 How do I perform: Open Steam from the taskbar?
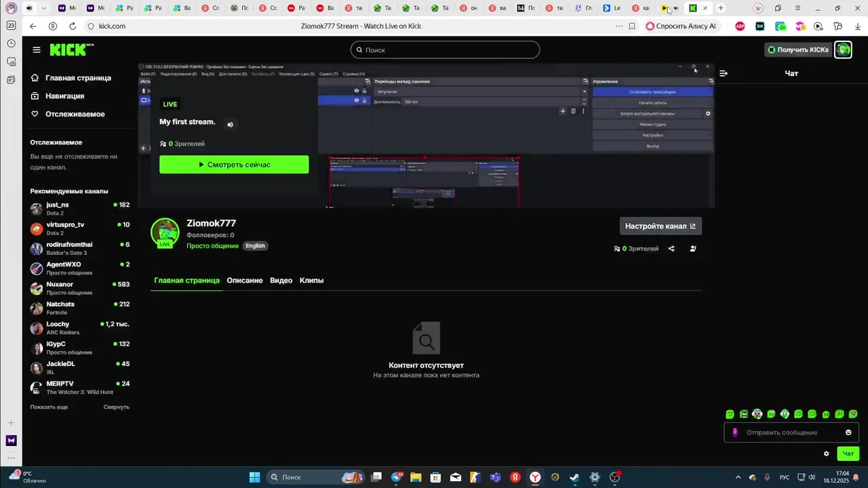click(574, 477)
